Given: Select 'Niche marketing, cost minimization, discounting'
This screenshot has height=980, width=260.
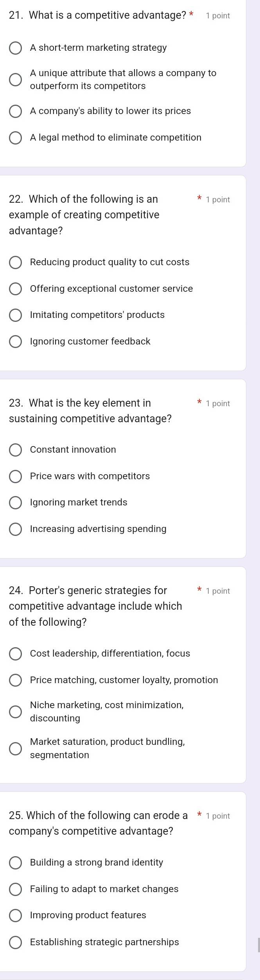Looking at the screenshot, I should 16,712.
